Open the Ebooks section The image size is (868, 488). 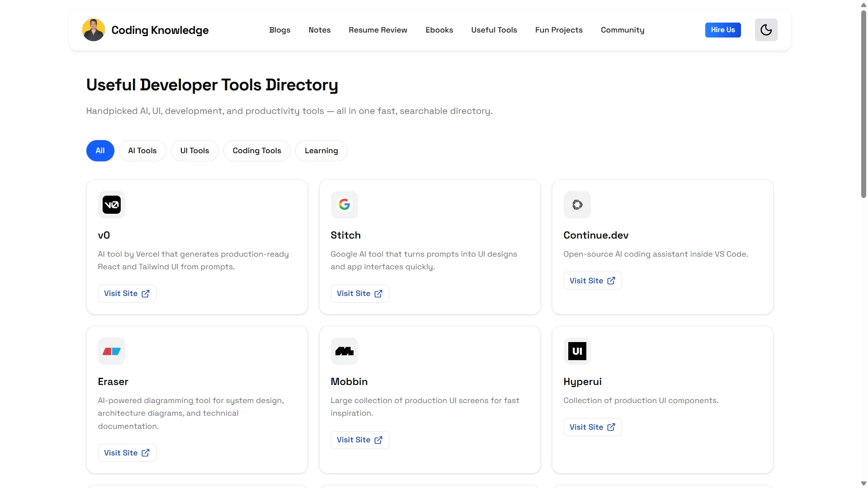439,30
